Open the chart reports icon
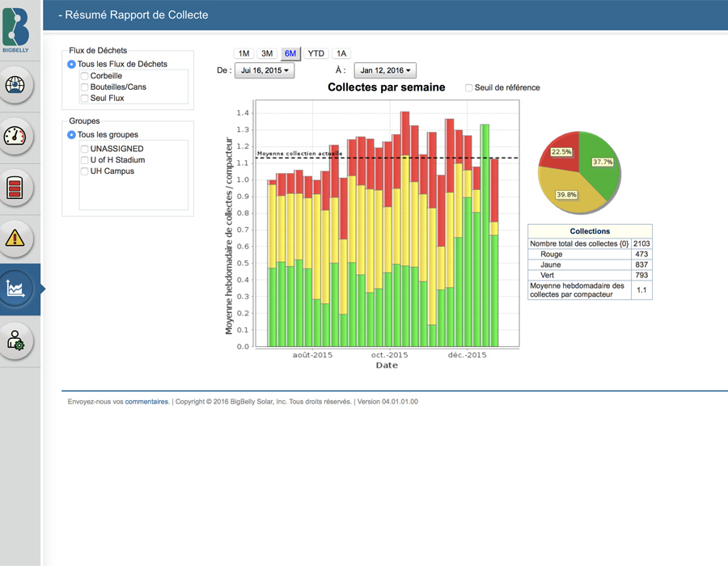The height and width of the screenshot is (566, 728). [x=16, y=289]
